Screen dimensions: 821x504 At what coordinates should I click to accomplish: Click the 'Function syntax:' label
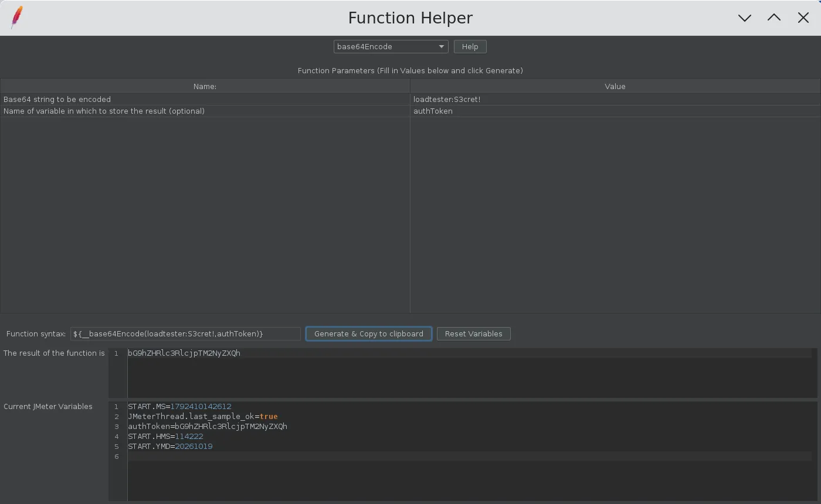point(36,334)
